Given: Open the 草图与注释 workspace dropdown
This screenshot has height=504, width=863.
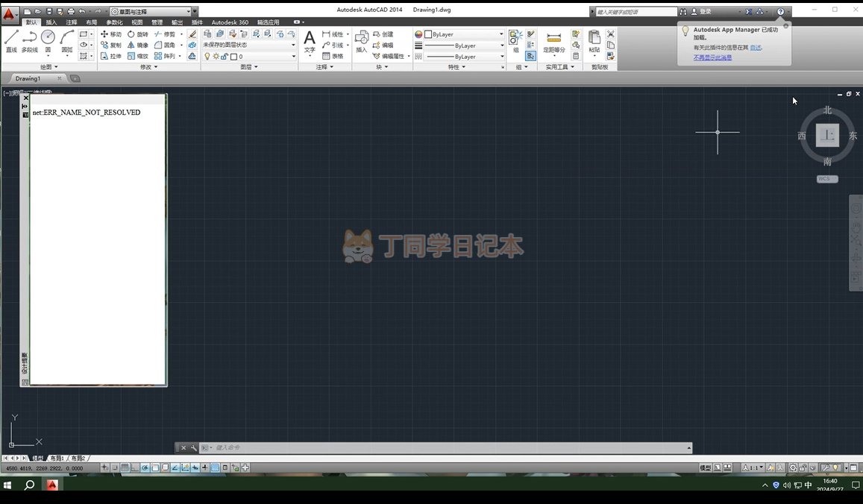Looking at the screenshot, I should click(x=151, y=11).
